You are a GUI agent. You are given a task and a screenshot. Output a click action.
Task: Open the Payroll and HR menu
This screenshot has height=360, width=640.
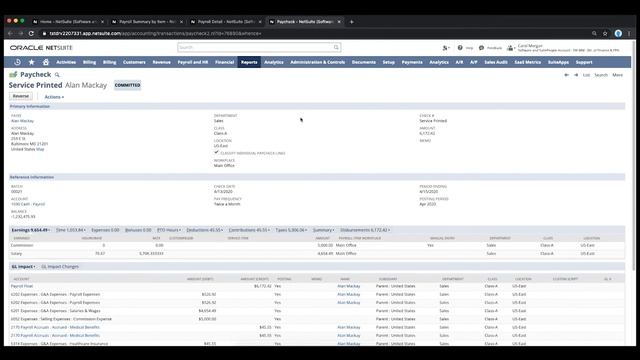[193, 62]
